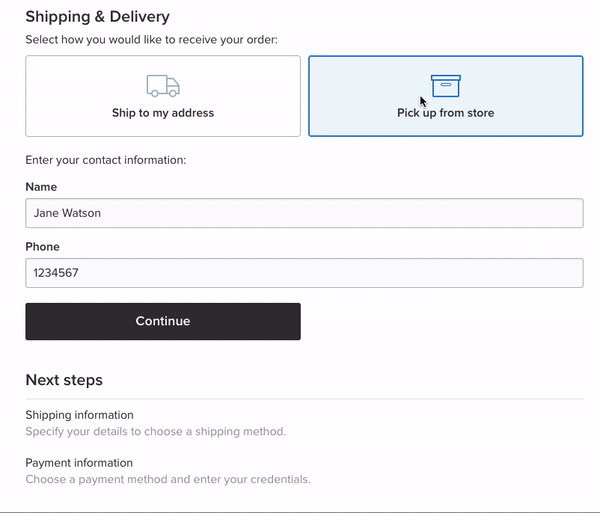The width and height of the screenshot is (600, 513).
Task: Click the Shipping & Delivery heading
Action: click(x=98, y=16)
